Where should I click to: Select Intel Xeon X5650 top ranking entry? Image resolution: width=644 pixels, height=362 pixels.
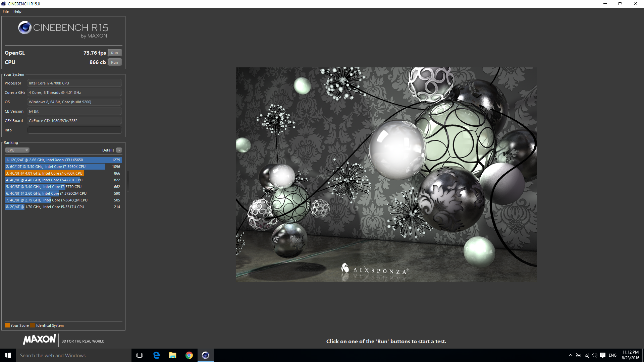[x=62, y=160]
